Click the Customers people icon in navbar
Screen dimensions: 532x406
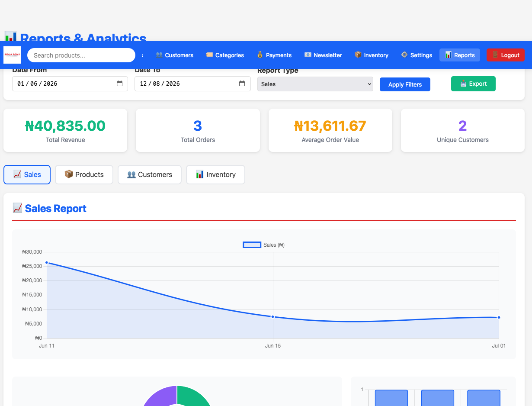point(159,55)
